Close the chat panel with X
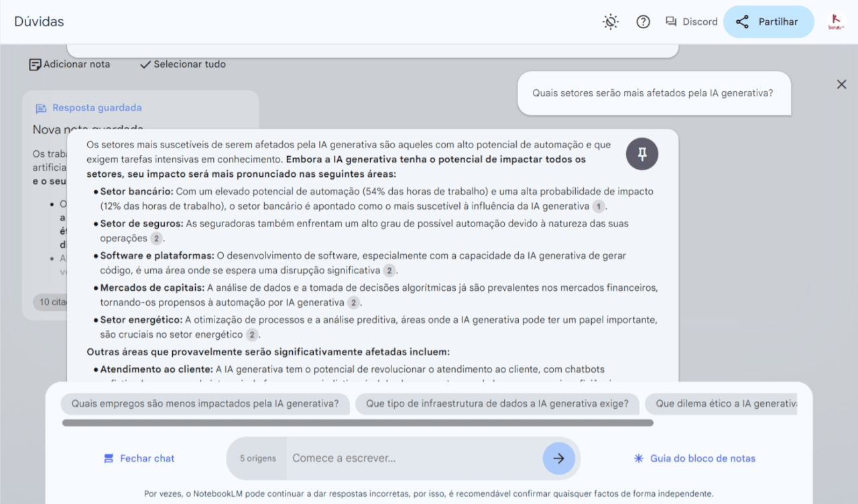This screenshot has height=504, width=858. [841, 84]
